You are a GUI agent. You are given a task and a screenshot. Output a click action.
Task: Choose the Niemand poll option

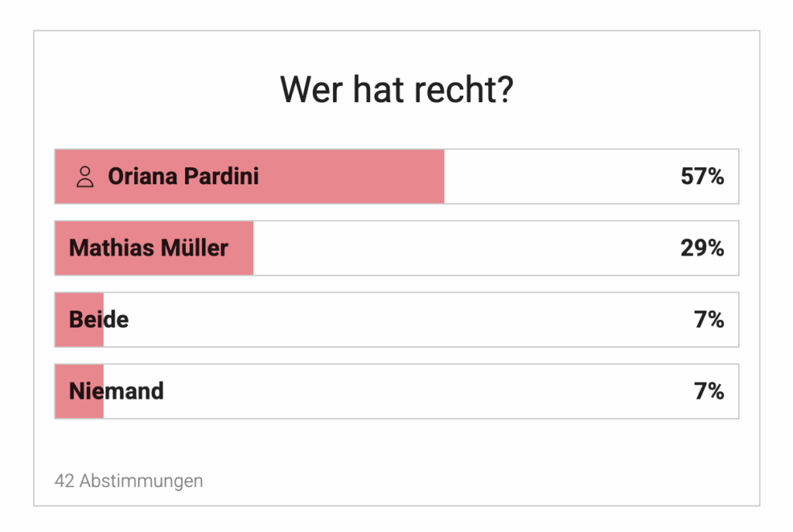397,391
